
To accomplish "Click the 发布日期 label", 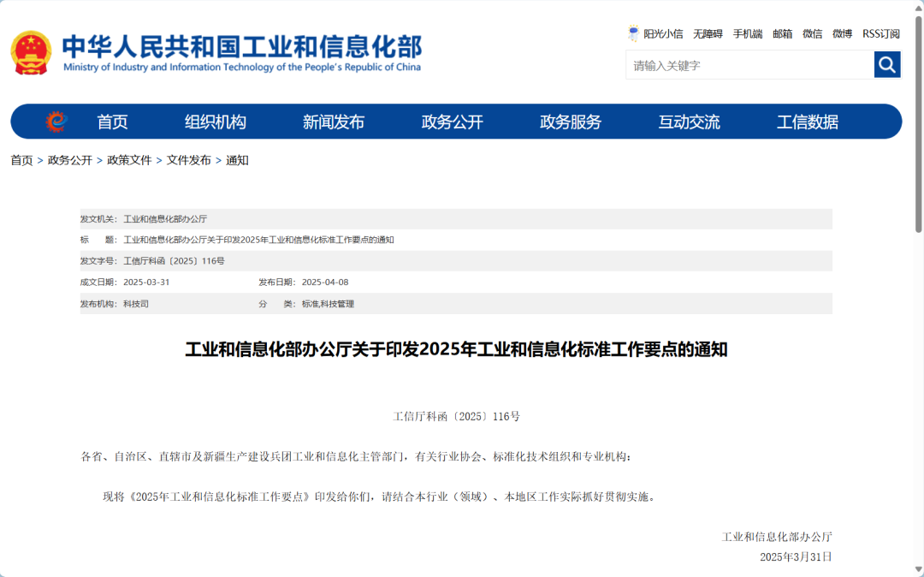I will tap(277, 283).
